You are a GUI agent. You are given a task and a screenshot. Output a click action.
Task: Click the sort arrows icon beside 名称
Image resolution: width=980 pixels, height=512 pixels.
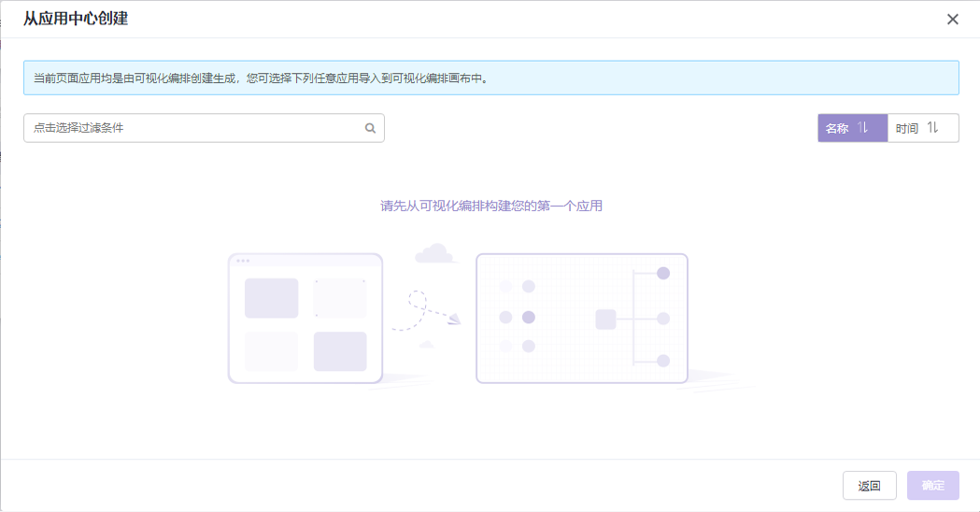point(863,128)
